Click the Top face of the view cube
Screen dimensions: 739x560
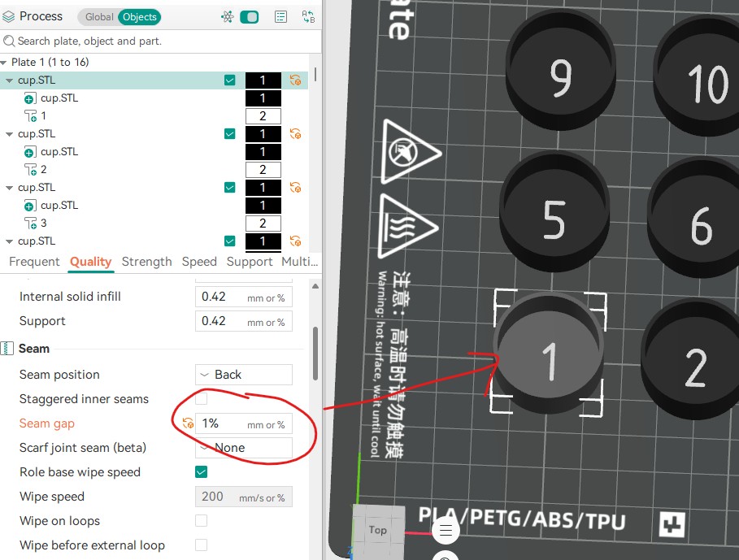click(x=379, y=530)
